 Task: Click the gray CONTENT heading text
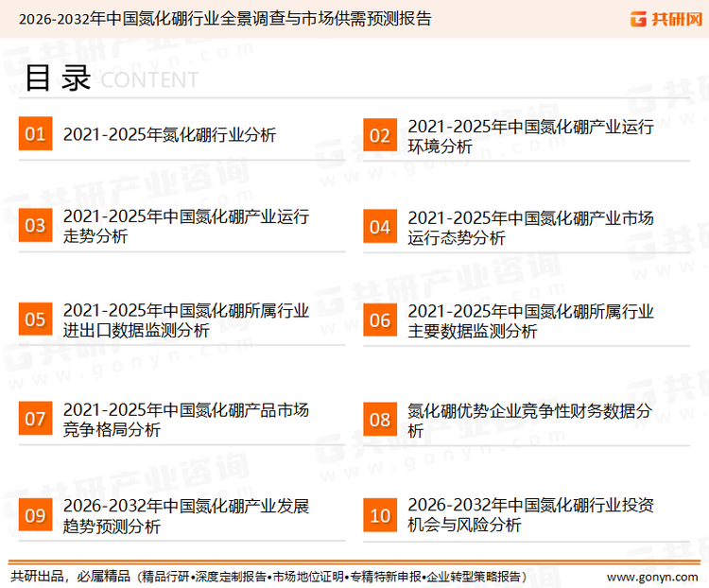coord(149,80)
